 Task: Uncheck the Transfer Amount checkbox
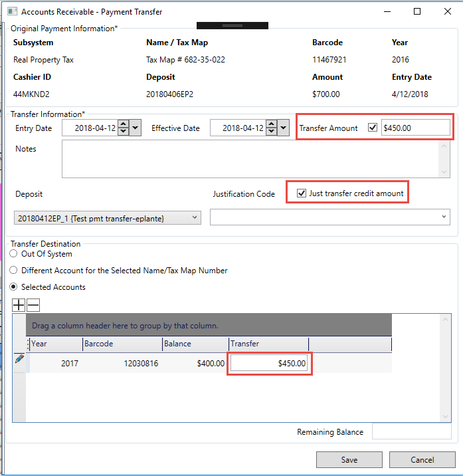[x=373, y=128]
